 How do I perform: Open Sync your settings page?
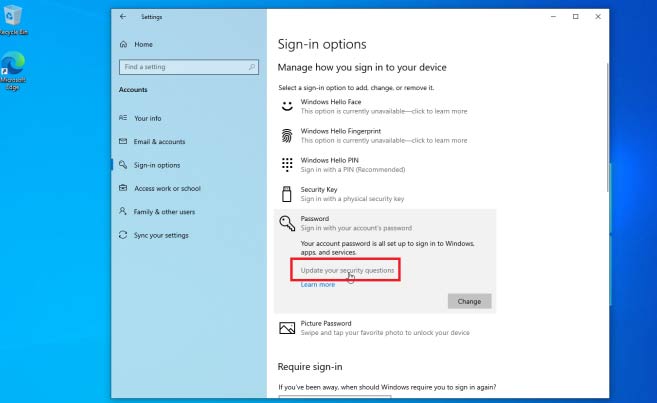tap(161, 235)
